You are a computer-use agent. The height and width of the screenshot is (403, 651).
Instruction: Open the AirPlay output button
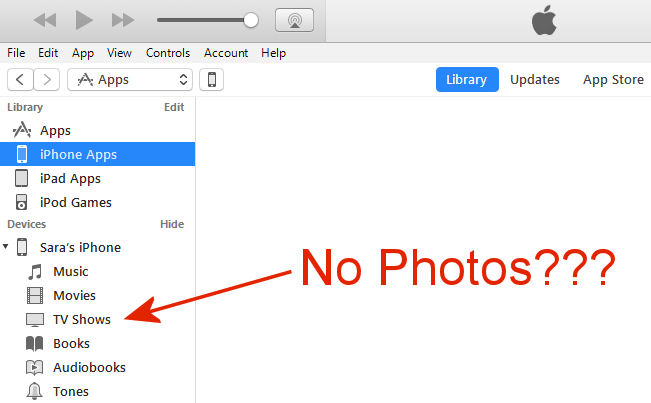[294, 20]
